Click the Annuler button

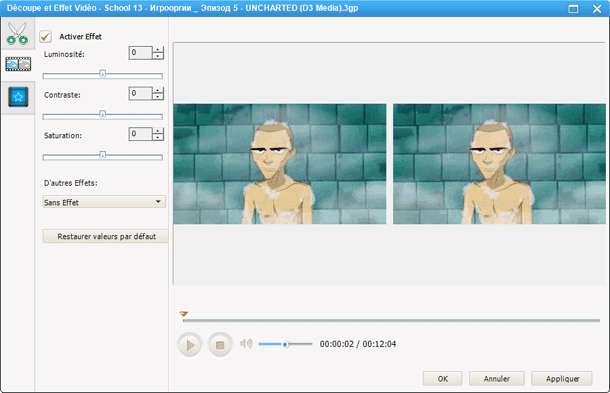[496, 379]
